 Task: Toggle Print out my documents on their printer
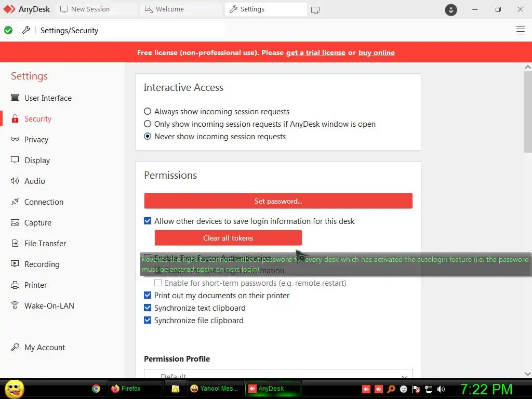(x=147, y=295)
